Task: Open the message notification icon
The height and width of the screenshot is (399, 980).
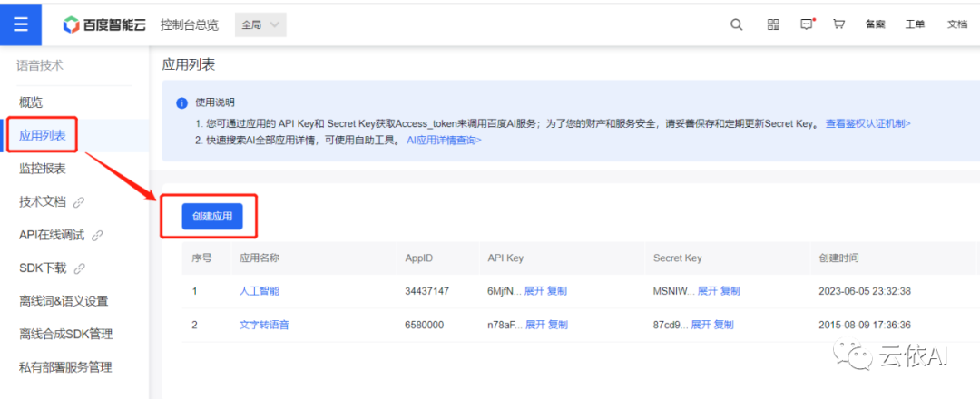Action: pyautogui.click(x=808, y=24)
